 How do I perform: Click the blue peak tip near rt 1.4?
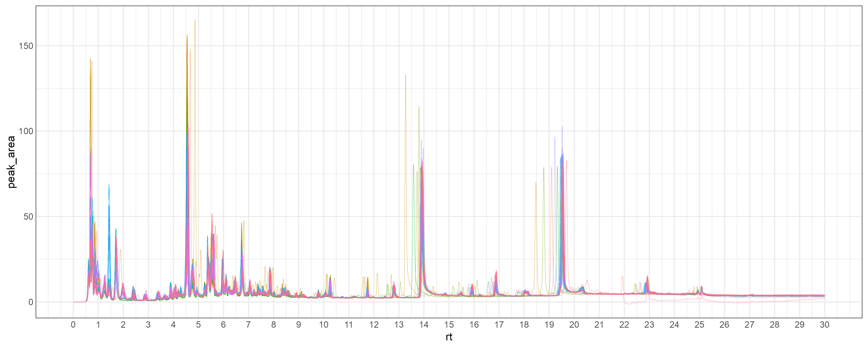[x=109, y=184]
